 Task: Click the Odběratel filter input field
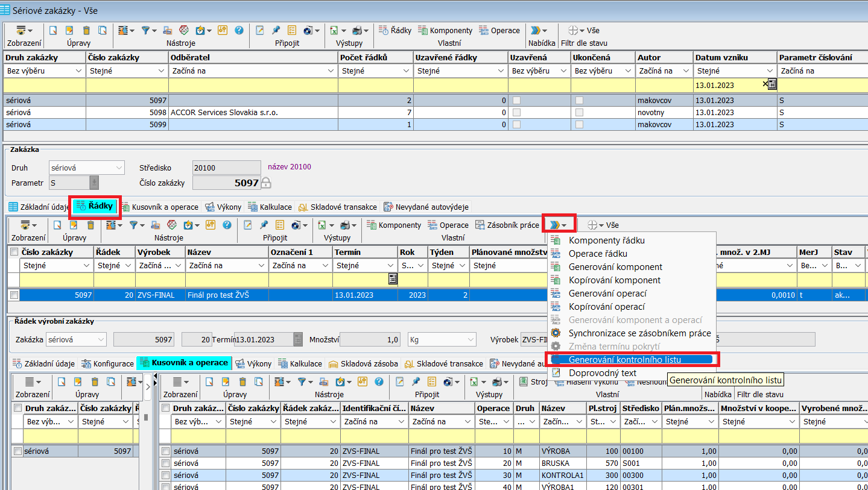click(x=253, y=85)
